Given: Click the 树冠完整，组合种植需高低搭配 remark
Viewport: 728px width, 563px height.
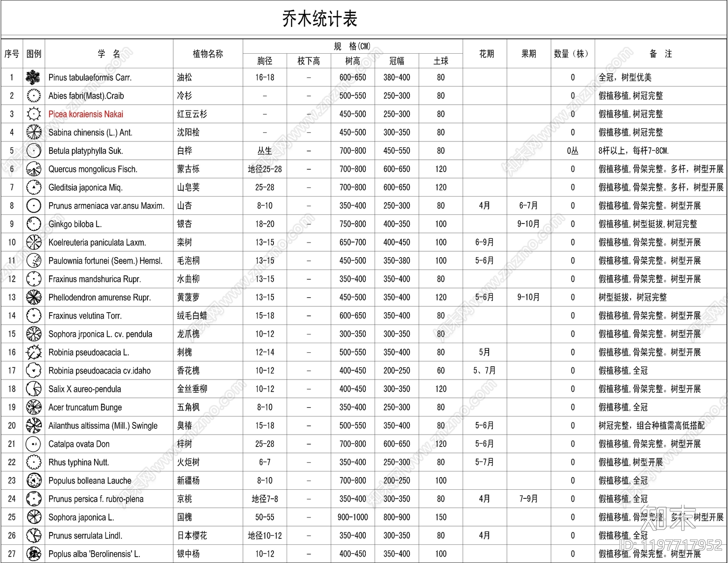Looking at the screenshot, I should click(651, 426).
